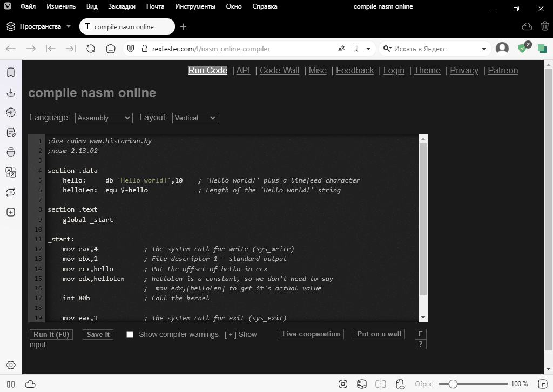Viewport: 553px width, 392px height.
Task: Open sidebar settings gear icon
Action: pos(11,366)
